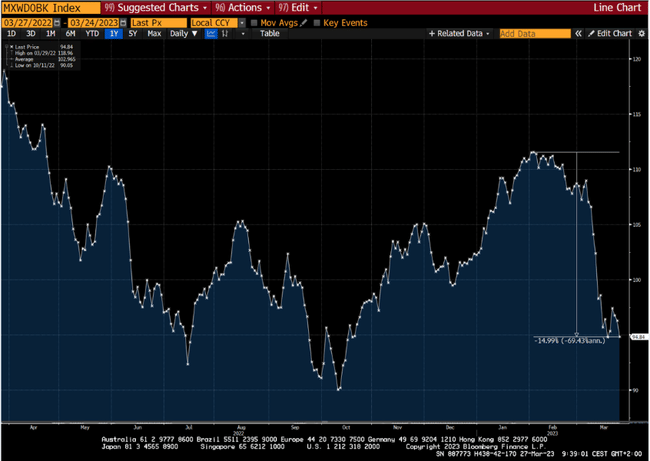Click the Mov Avgs pencil edit icon

pyautogui.click(x=304, y=22)
